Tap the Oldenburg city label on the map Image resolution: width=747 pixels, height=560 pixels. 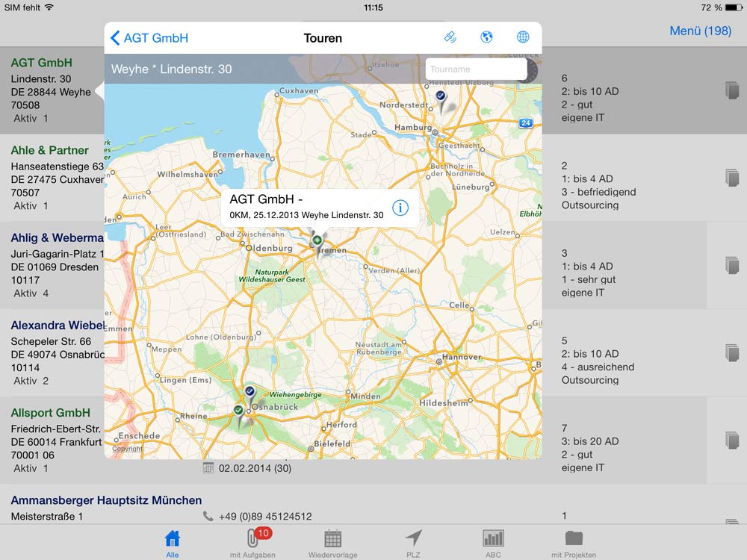click(x=269, y=248)
